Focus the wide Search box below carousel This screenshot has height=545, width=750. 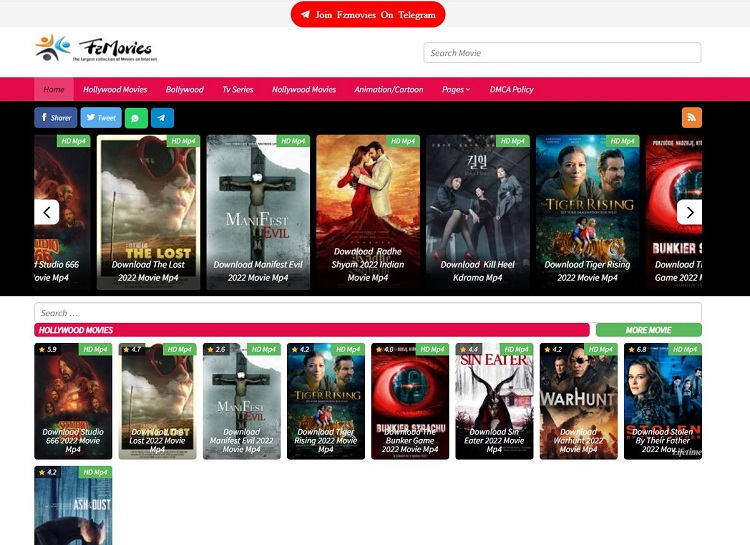point(368,313)
